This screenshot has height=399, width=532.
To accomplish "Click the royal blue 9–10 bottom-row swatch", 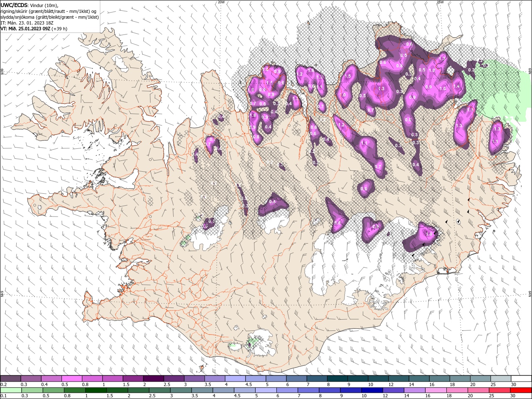I will [351, 390].
